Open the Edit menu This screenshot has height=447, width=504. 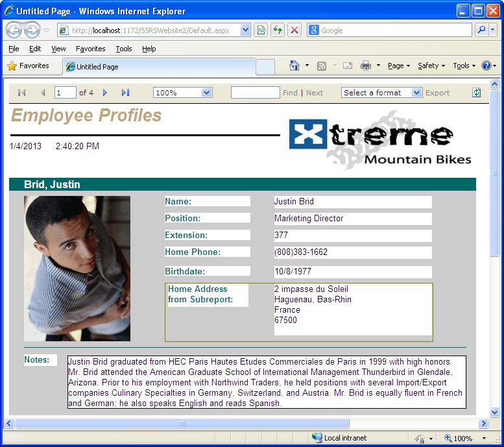35,49
